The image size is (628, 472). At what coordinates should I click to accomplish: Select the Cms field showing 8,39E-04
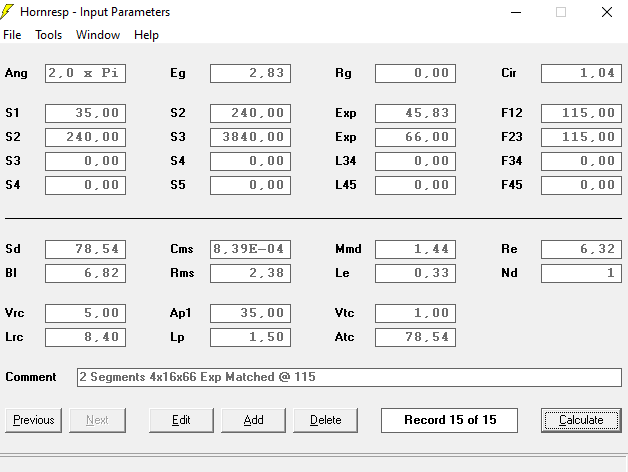(250, 249)
